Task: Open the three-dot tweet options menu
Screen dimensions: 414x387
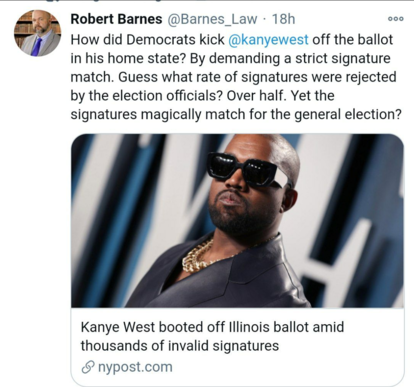Action: [396, 19]
